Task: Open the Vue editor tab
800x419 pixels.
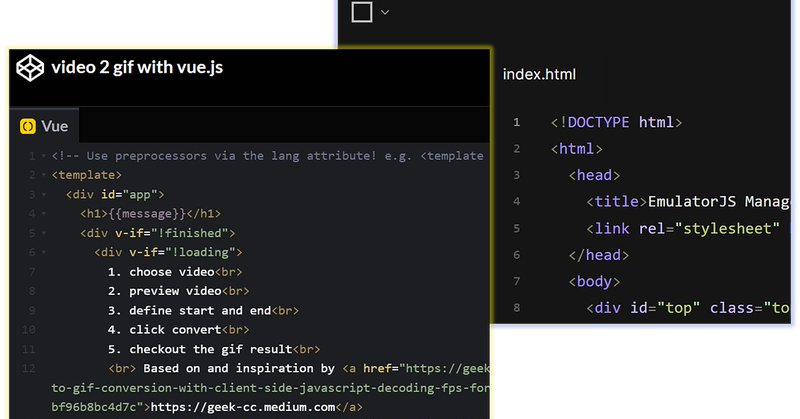Action: coord(44,126)
